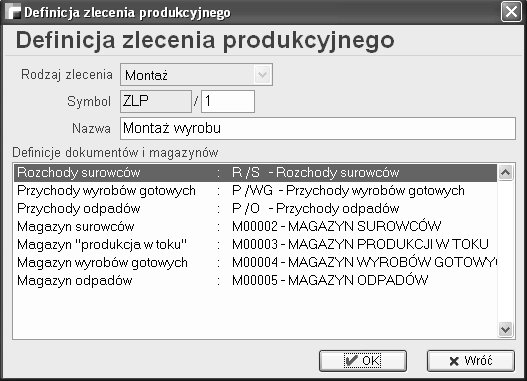
Task: Confirm with the OK button
Action: click(x=363, y=361)
